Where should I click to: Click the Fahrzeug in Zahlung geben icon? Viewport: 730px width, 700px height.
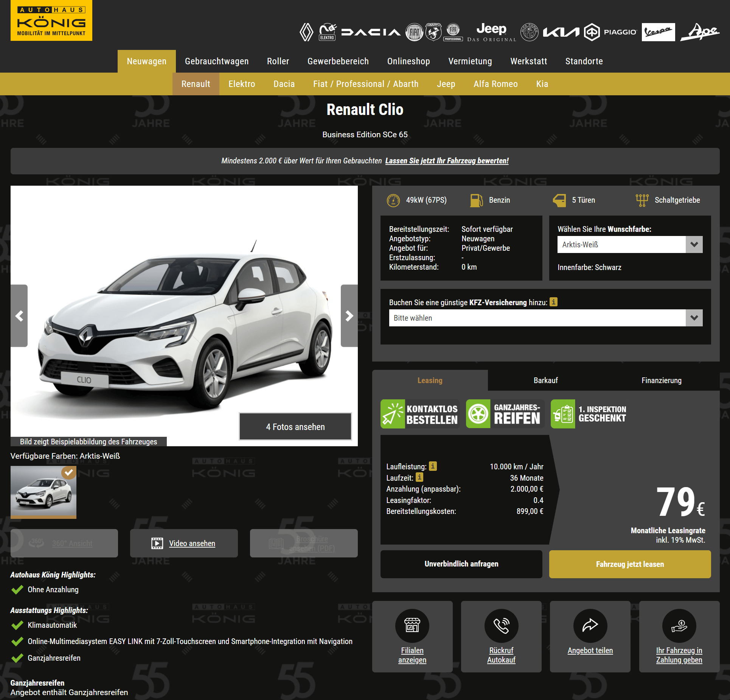pos(679,625)
